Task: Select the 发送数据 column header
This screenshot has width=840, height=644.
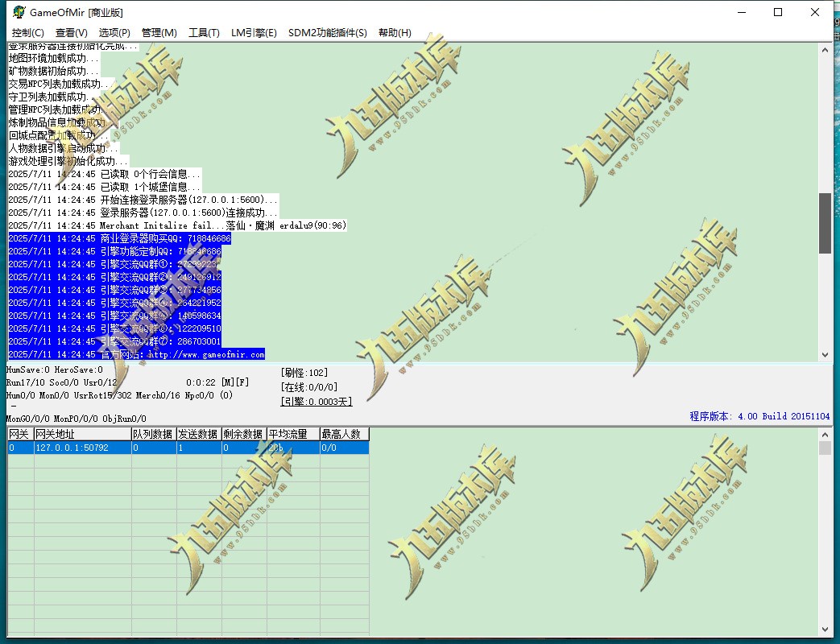Action: (199, 434)
